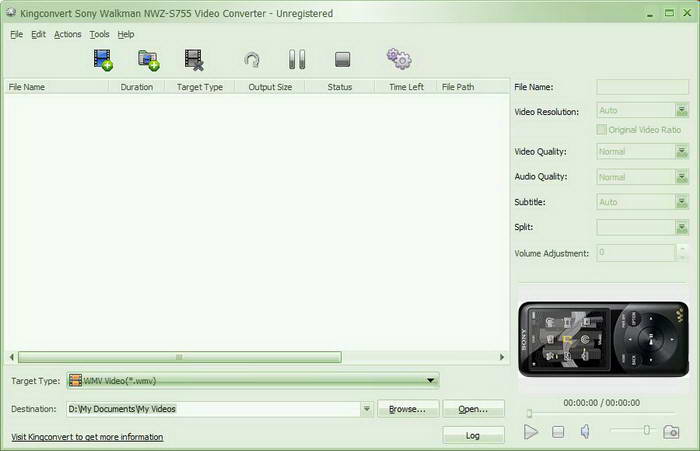Click the Sony Walkman preview thumbnail
This screenshot has height=451, width=700.
pyautogui.click(x=603, y=339)
